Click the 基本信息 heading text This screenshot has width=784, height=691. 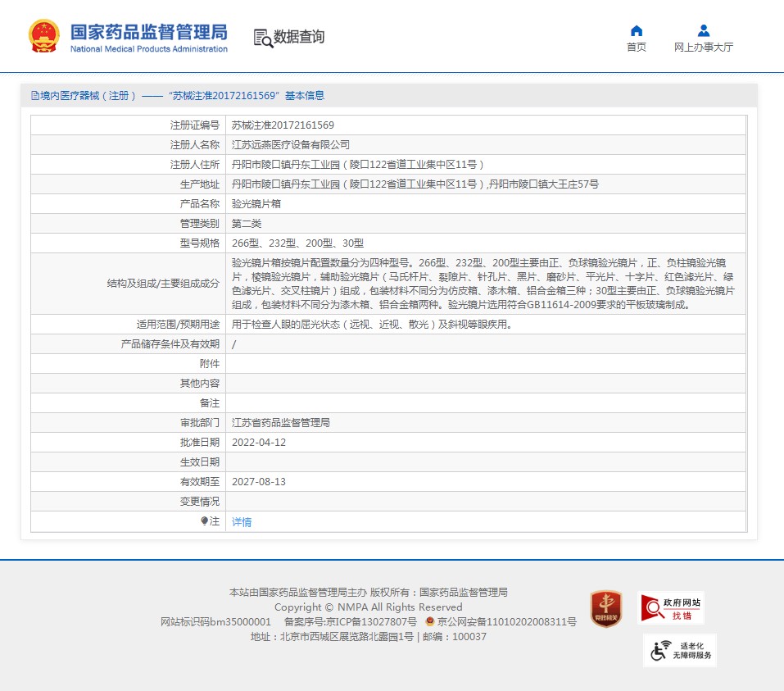pyautogui.click(x=305, y=96)
